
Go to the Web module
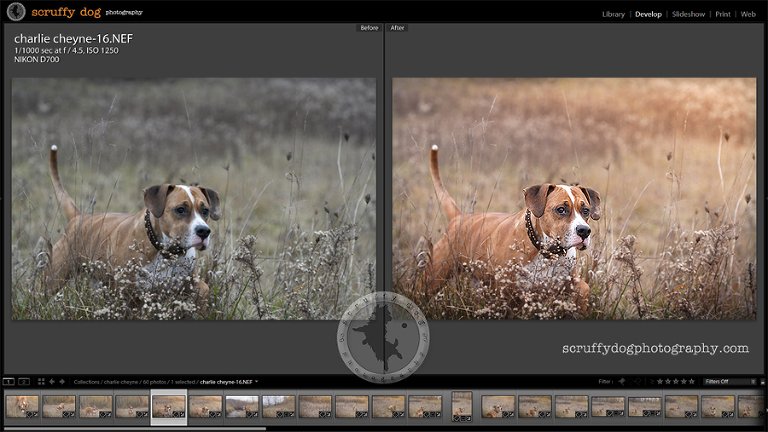(x=747, y=15)
